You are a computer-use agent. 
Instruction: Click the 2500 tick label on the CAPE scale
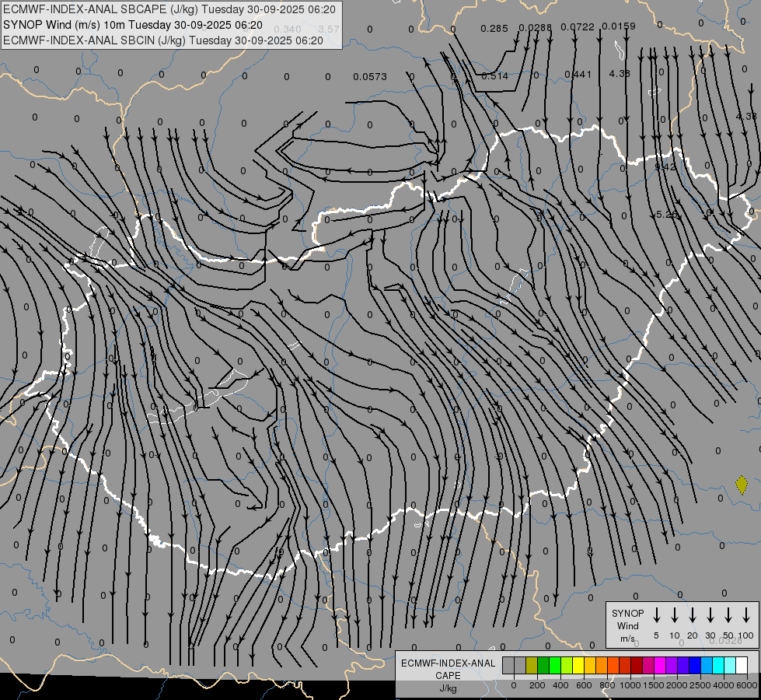[x=700, y=685]
